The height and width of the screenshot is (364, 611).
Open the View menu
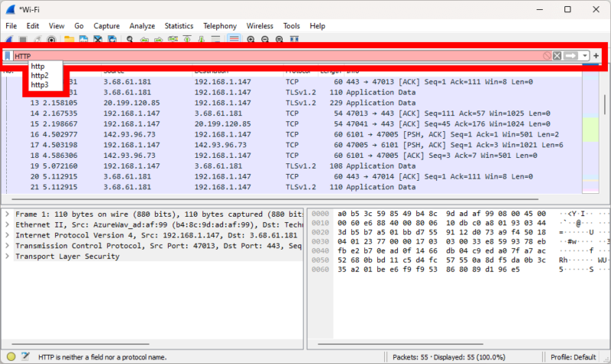tap(57, 26)
